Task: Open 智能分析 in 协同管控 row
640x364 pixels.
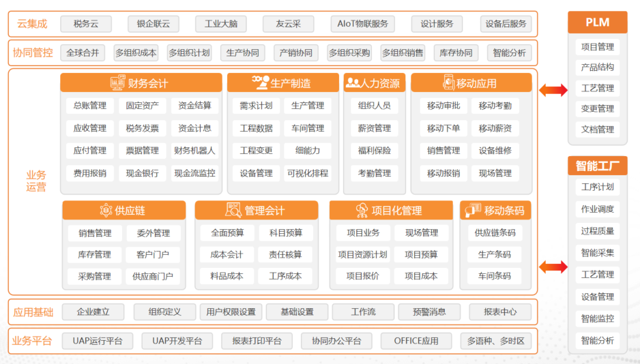Action: pos(510,53)
